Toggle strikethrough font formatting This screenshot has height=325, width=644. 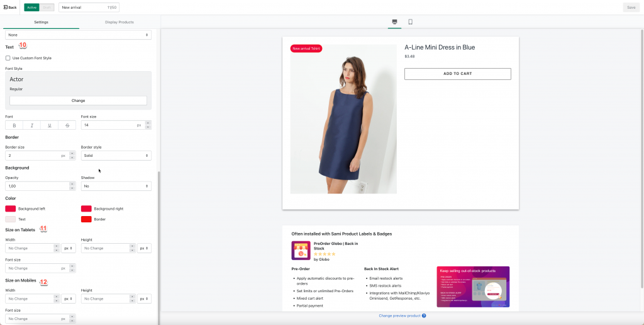(x=67, y=125)
